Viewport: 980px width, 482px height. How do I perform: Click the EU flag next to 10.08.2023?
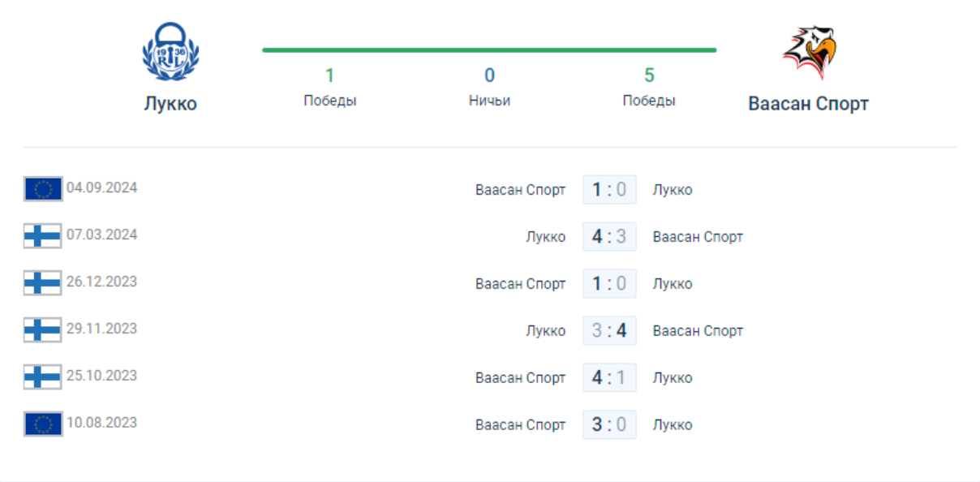[43, 424]
